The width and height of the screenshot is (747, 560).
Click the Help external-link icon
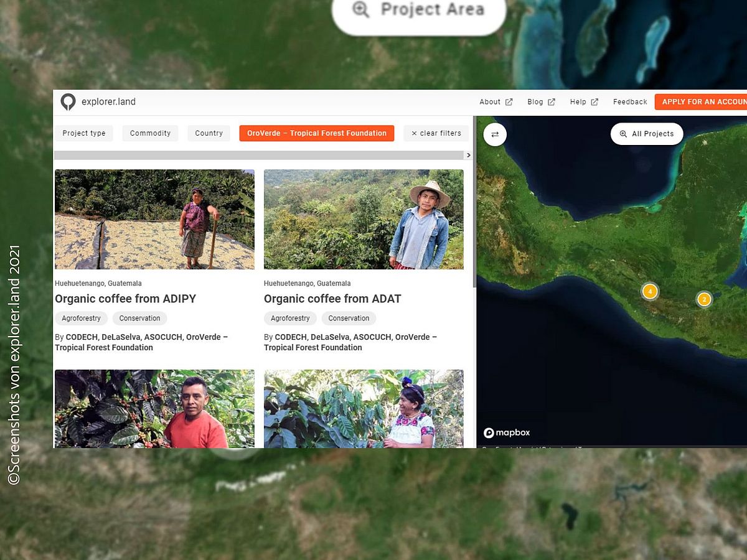[594, 102]
